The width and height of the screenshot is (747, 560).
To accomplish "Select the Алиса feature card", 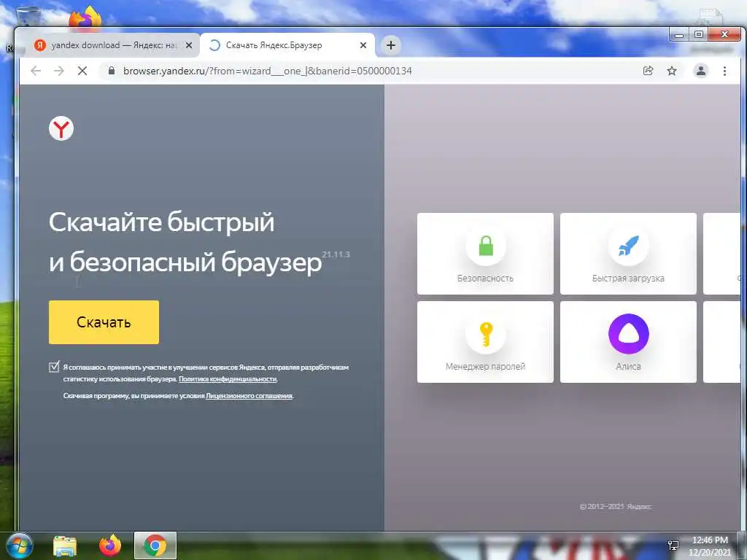I will pos(628,341).
